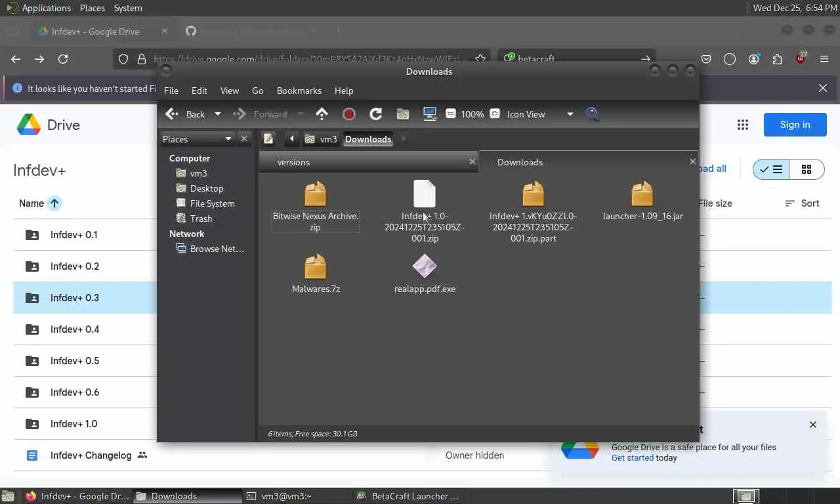This screenshot has width=840, height=504.
Task: Open Firefox account icon
Action: [753, 59]
